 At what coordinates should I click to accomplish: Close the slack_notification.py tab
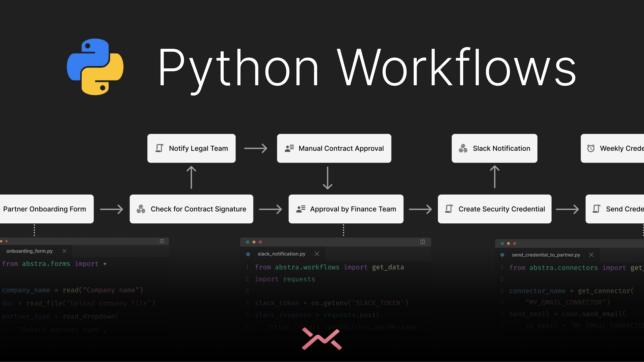pyautogui.click(x=317, y=254)
